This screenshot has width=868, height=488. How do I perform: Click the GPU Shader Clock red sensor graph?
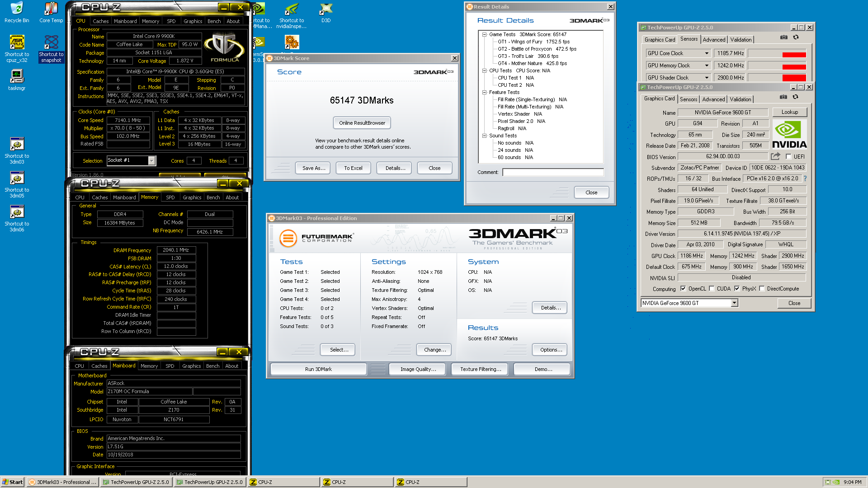[777, 78]
